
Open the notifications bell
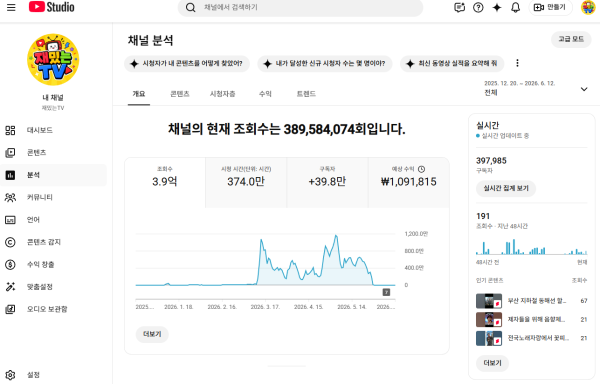[515, 7]
